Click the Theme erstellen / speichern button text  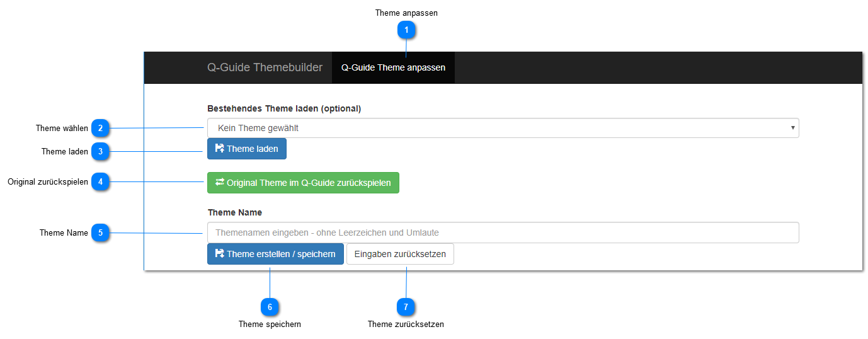pos(281,254)
